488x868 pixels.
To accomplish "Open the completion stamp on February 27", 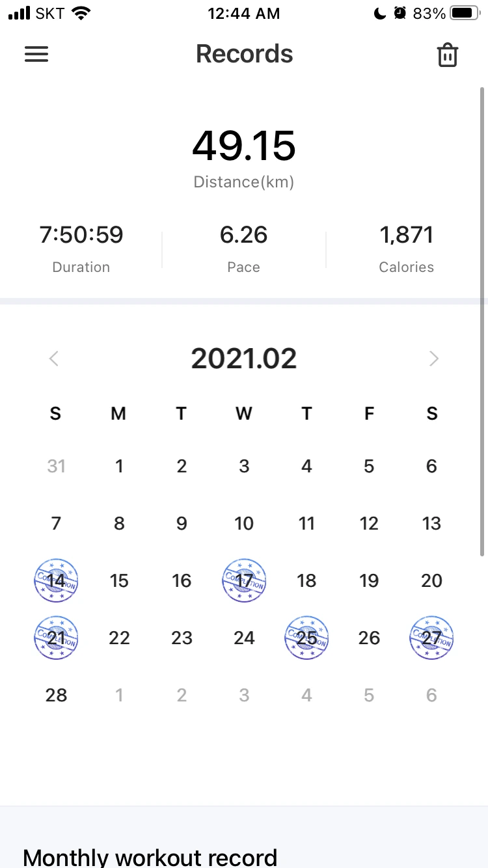I will [x=431, y=638].
